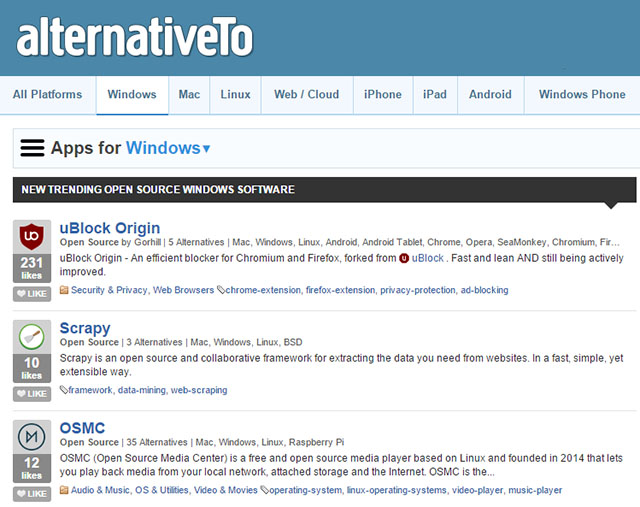The height and width of the screenshot is (507, 640).
Task: Switch to the Linux tab
Action: [236, 95]
